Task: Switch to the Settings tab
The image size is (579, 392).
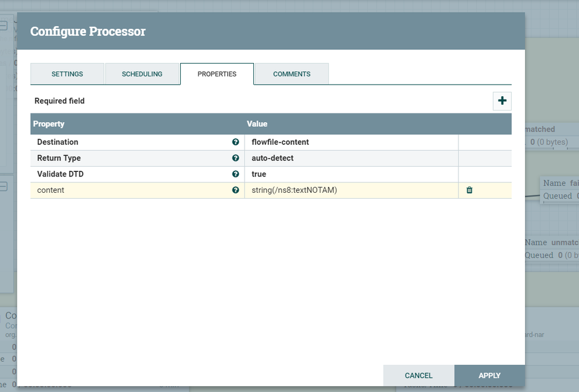Action: tap(67, 74)
